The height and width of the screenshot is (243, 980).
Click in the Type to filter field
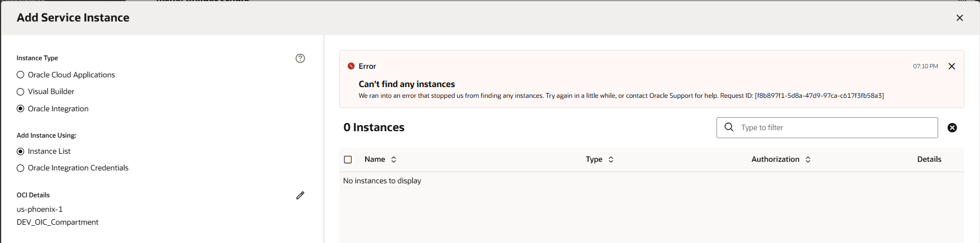[827, 127]
